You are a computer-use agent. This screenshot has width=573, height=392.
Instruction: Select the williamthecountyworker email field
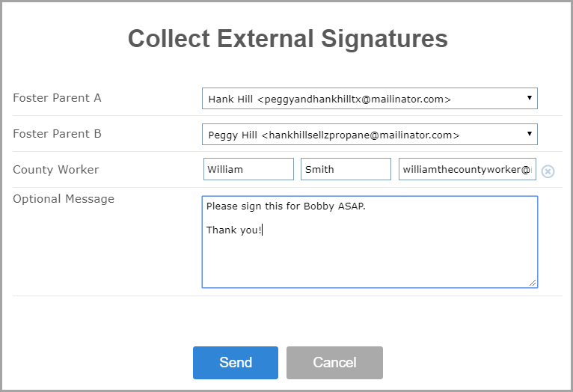tap(467, 169)
